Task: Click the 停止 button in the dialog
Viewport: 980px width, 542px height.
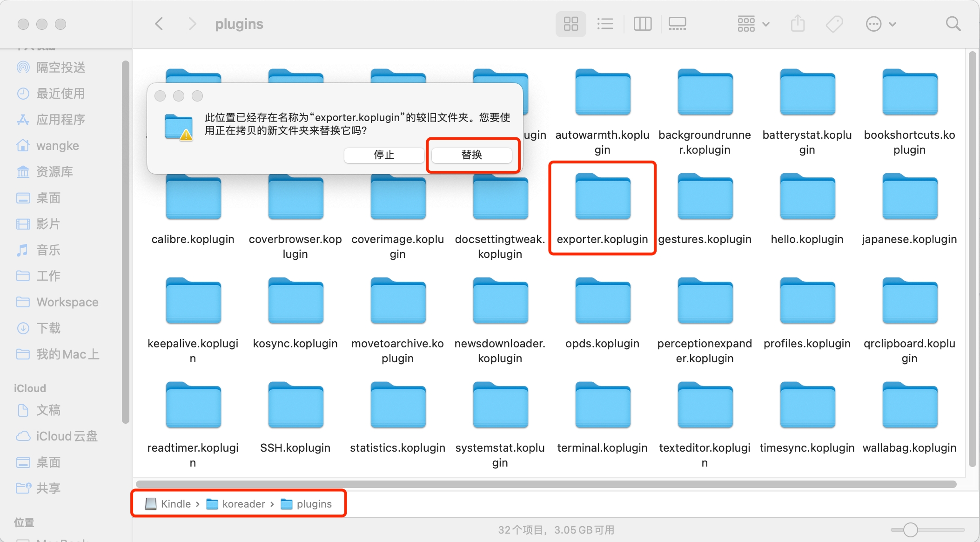Action: tap(384, 155)
